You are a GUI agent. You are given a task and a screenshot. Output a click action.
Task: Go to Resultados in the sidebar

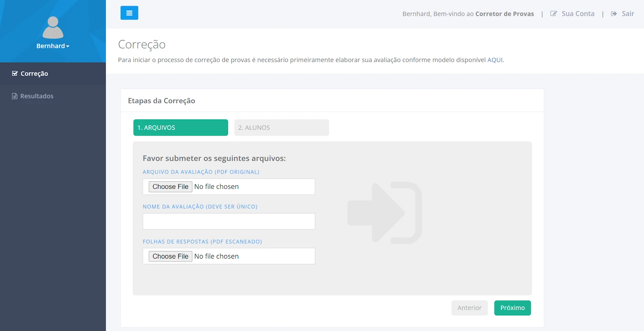click(x=37, y=96)
